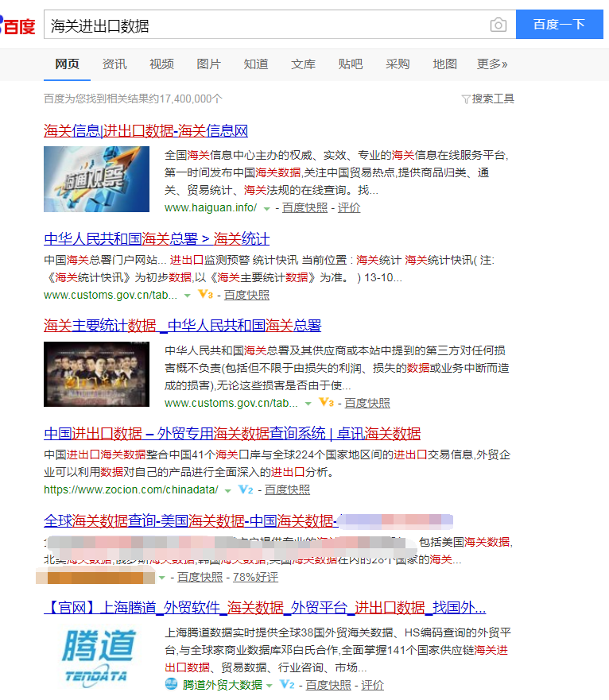The width and height of the screenshot is (609, 700).
Task: Expand the arrow before 78%好评 result's 百度快照
Action: click(161, 578)
